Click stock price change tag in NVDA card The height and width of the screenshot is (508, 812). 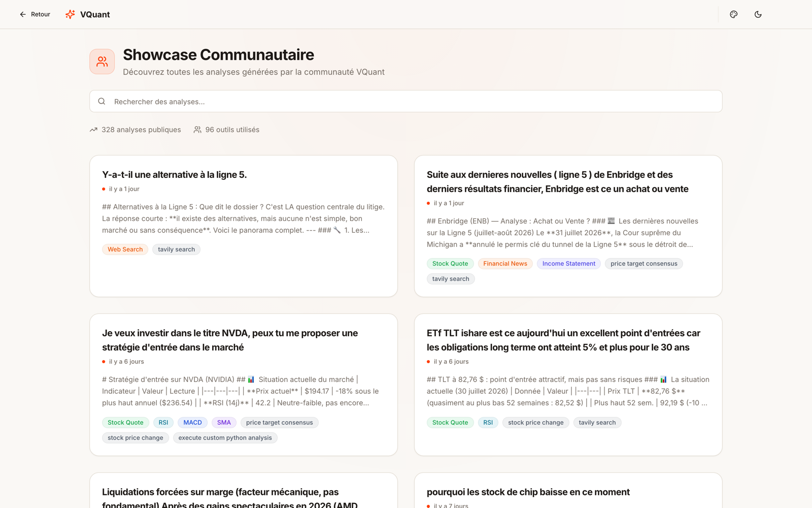coord(136,438)
